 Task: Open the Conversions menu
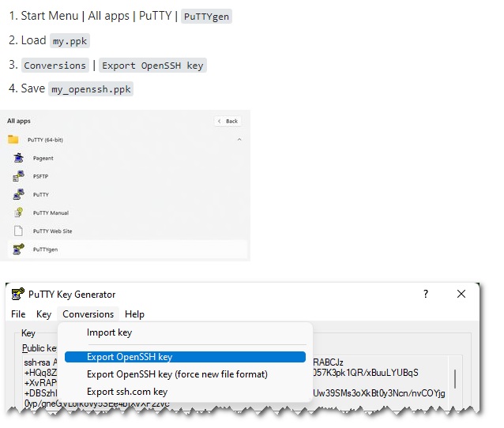88,314
